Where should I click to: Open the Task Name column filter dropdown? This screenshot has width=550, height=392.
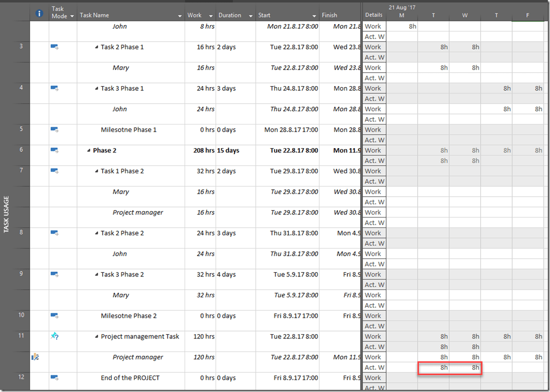(x=179, y=16)
